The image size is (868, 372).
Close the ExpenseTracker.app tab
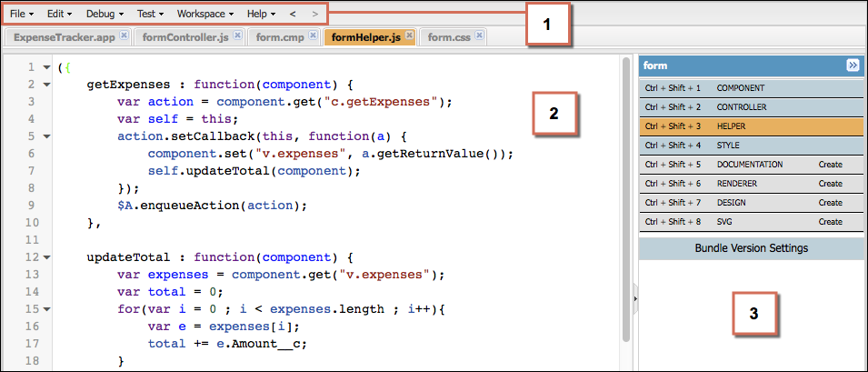125,35
